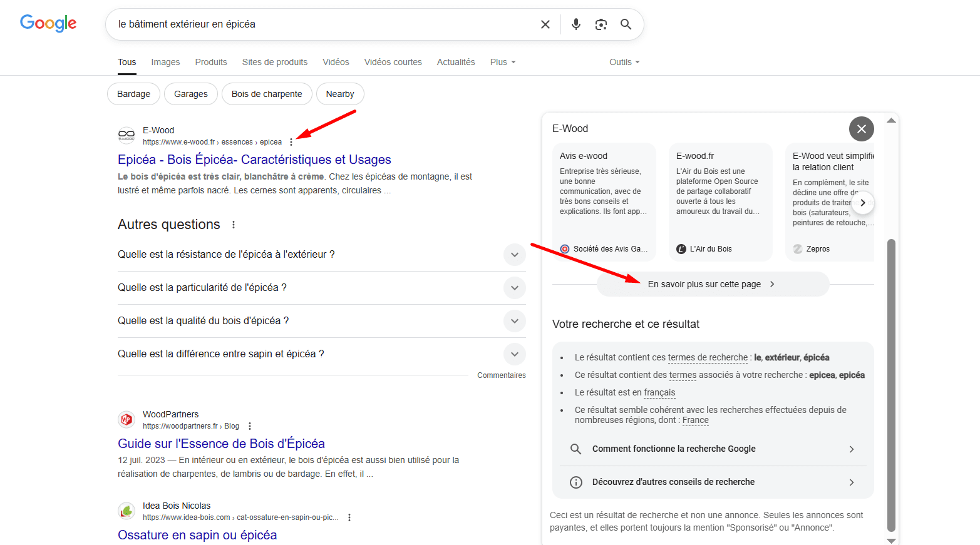Click the underlined France link
The width and height of the screenshot is (980, 545).
(696, 420)
